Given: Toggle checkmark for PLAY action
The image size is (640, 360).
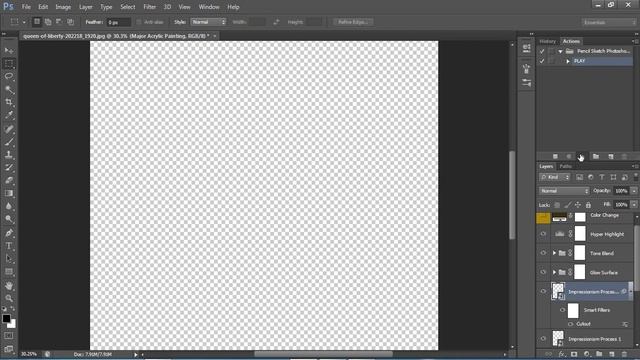Looking at the screenshot, I should pyautogui.click(x=542, y=61).
